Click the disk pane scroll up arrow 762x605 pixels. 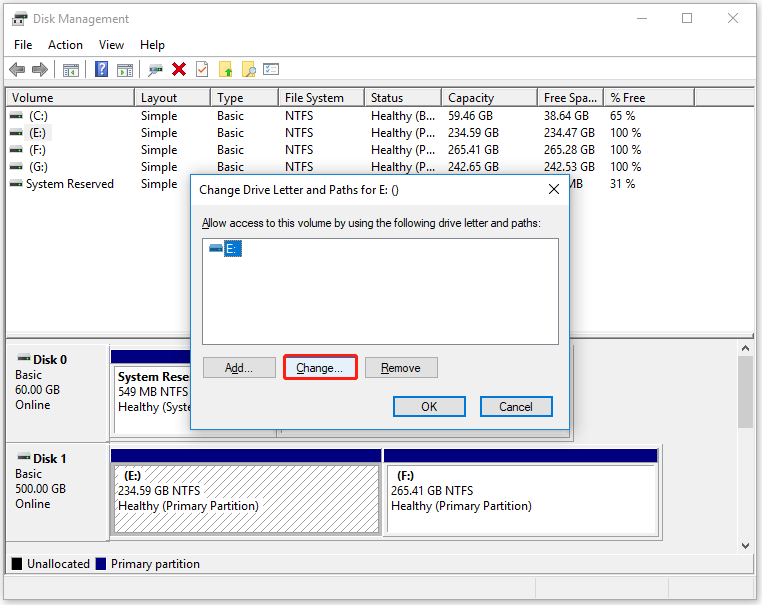tap(745, 348)
